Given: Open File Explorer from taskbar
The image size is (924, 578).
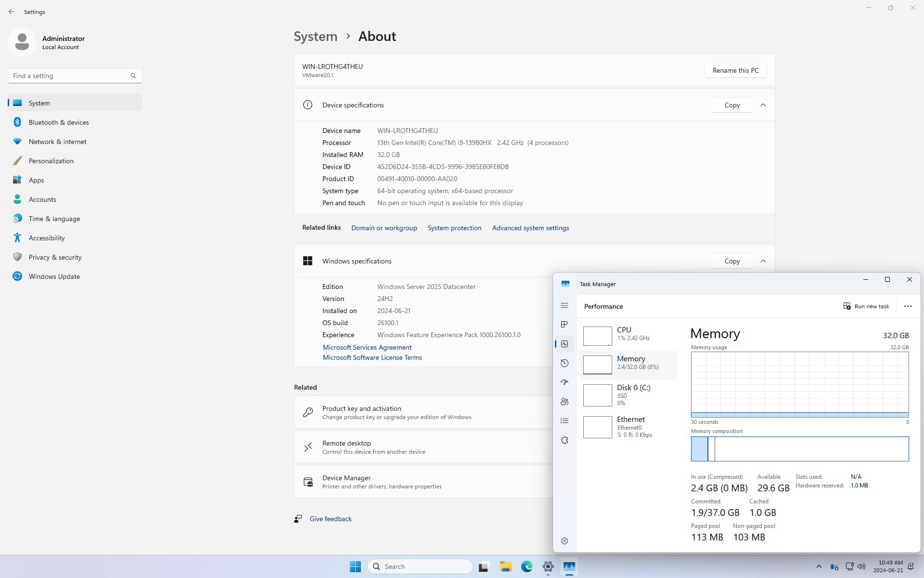Looking at the screenshot, I should click(505, 566).
